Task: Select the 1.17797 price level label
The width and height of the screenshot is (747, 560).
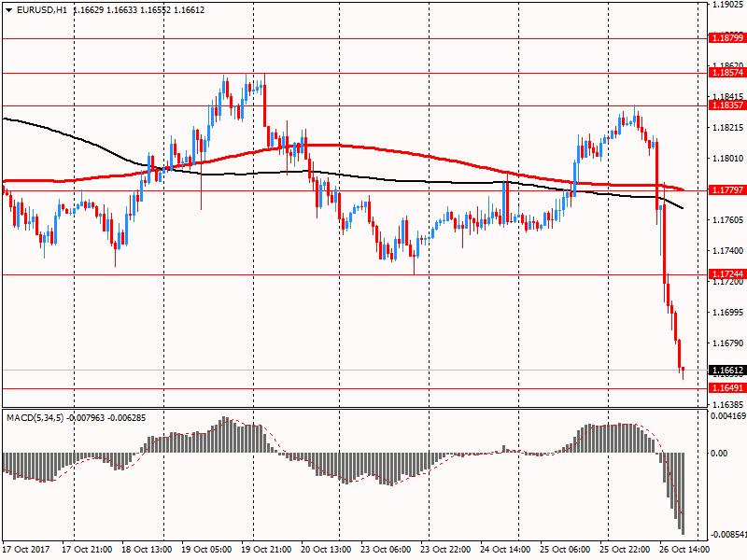Action: pos(727,190)
